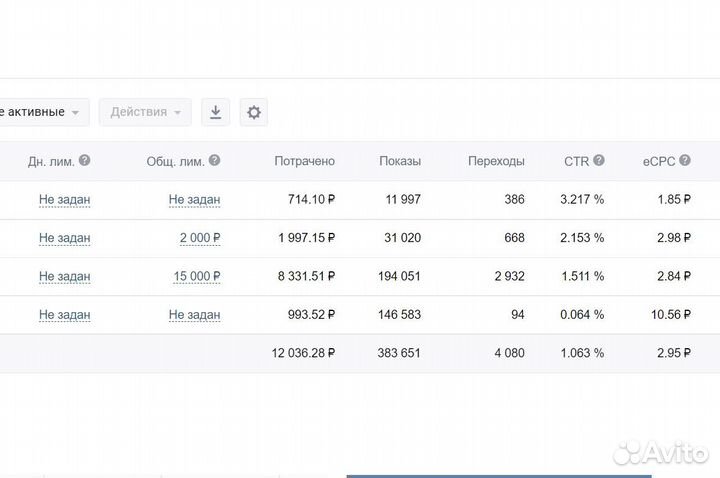Image resolution: width=720 pixels, height=478 pixels.
Task: Set daily limit in the 714.10 ₽ row
Action: click(x=64, y=200)
